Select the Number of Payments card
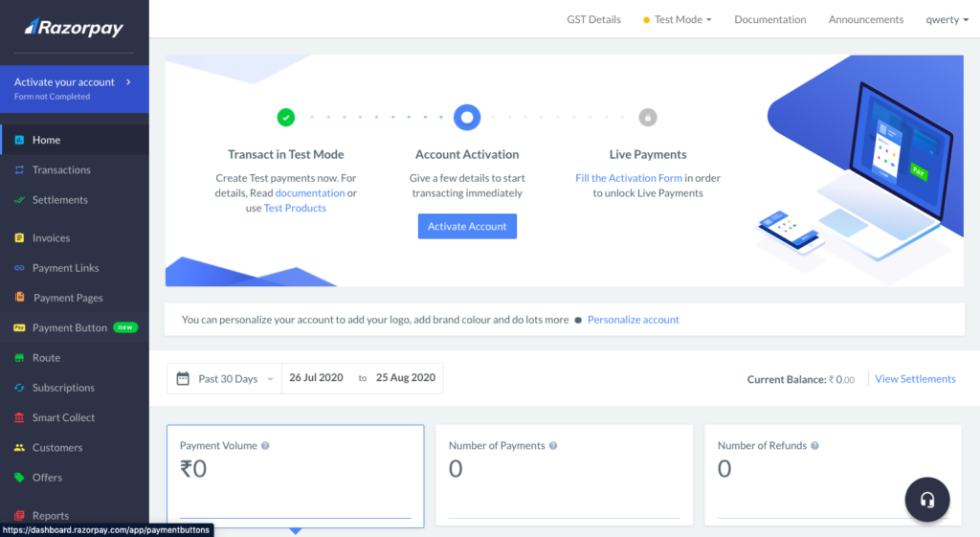The height and width of the screenshot is (537, 980). point(565,475)
